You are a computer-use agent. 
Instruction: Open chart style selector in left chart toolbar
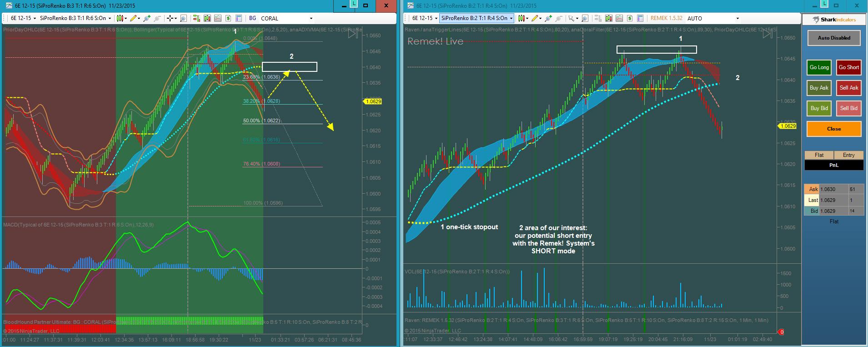[122, 18]
